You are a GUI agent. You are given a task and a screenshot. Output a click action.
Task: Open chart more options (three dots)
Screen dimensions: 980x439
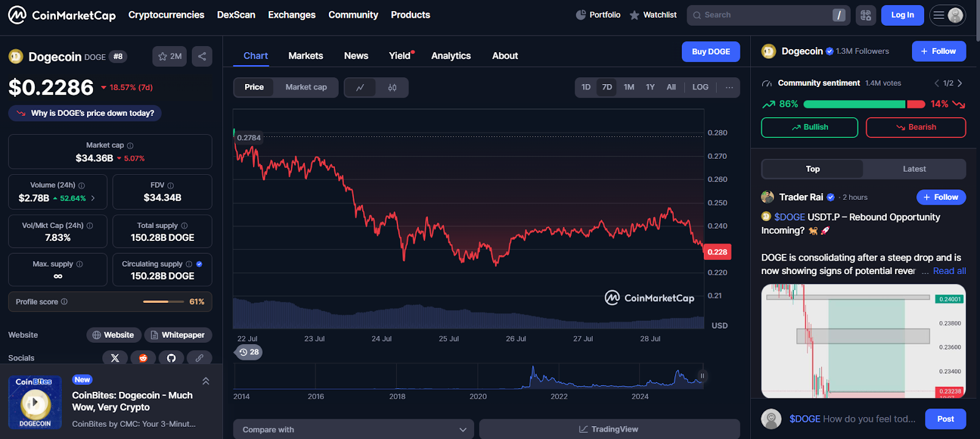(x=729, y=87)
